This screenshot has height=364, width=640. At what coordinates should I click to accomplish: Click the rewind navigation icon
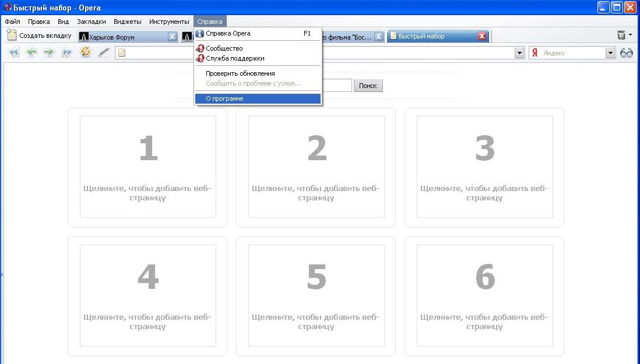pyautogui.click(x=13, y=52)
